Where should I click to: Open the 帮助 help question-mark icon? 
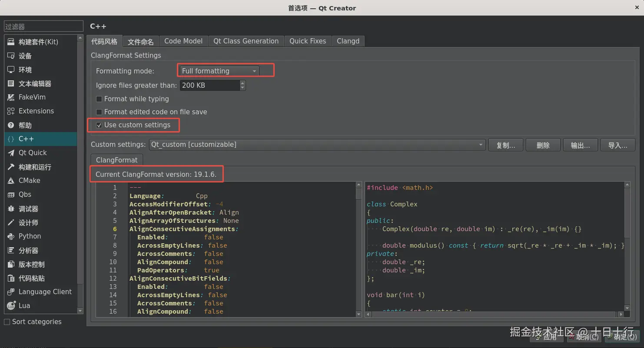click(11, 125)
